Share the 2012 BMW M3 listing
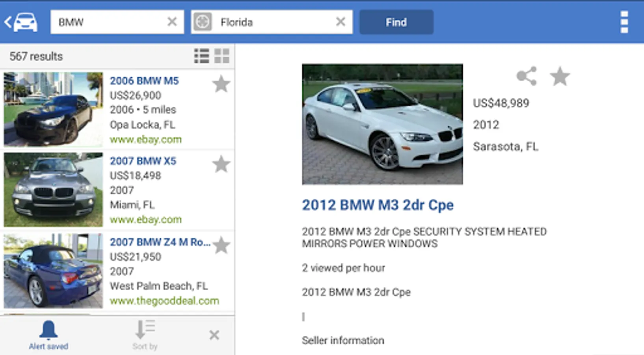The width and height of the screenshot is (644, 355). click(527, 76)
